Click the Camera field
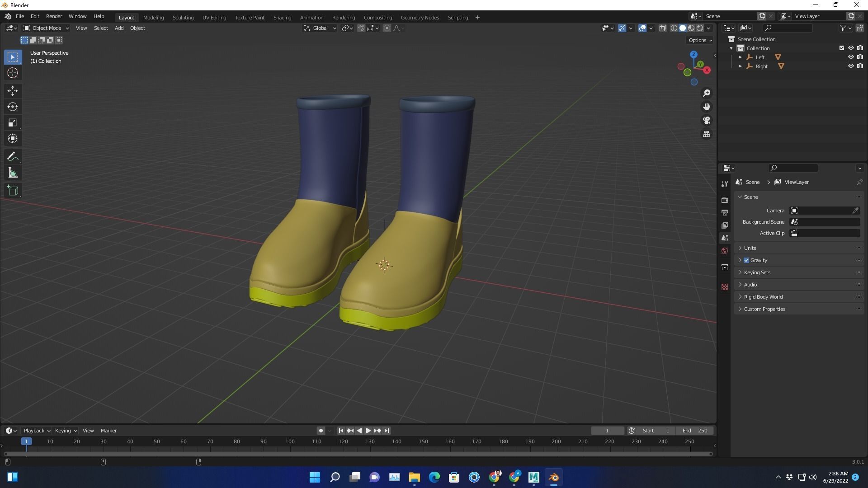This screenshot has width=868, height=488. tap(825, 211)
